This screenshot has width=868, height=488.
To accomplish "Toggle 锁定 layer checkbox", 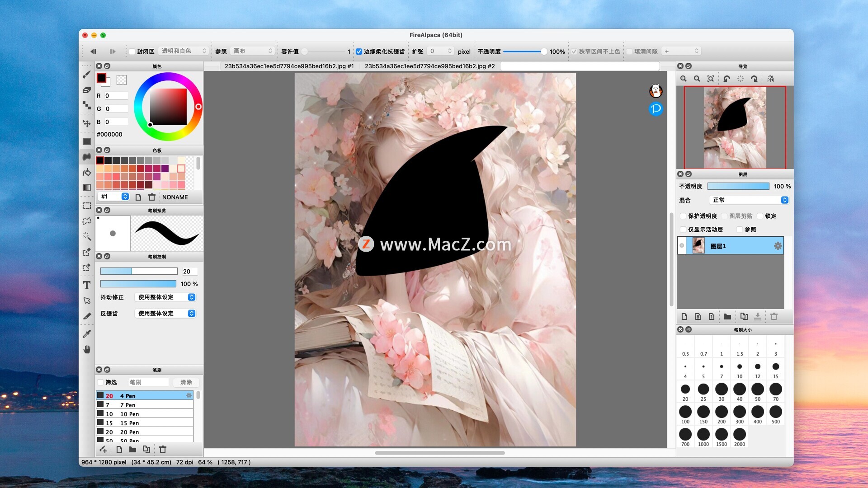I will coord(760,216).
